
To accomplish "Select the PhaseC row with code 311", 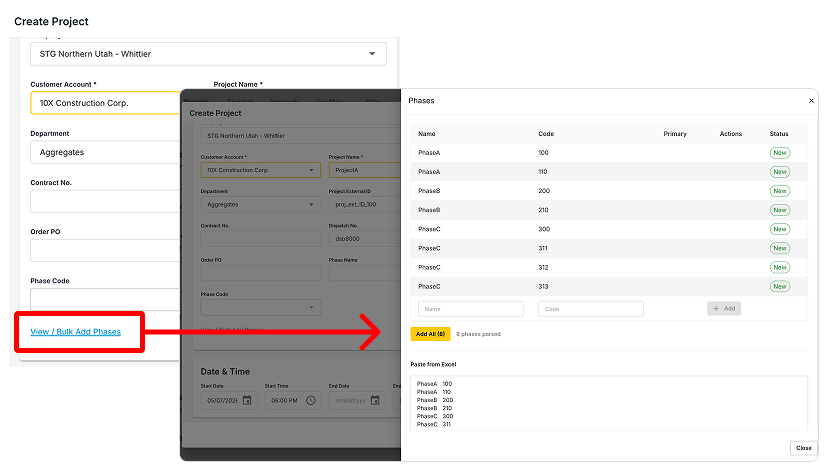I will tap(609, 249).
